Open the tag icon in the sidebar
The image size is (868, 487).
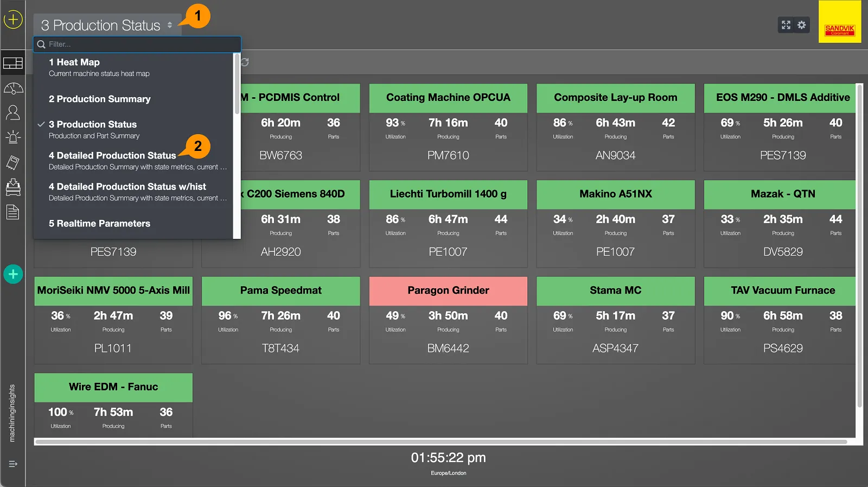13,162
